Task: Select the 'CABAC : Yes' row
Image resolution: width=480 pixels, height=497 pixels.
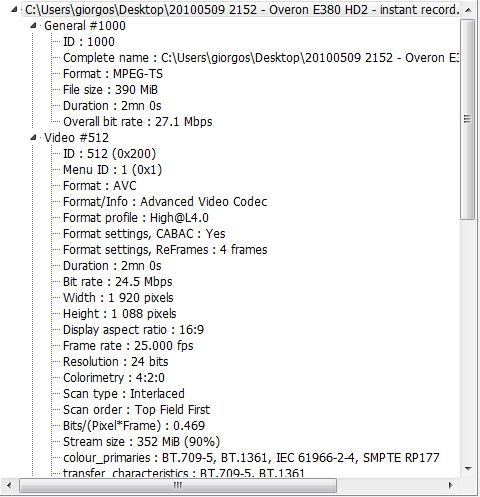Action: tap(144, 234)
